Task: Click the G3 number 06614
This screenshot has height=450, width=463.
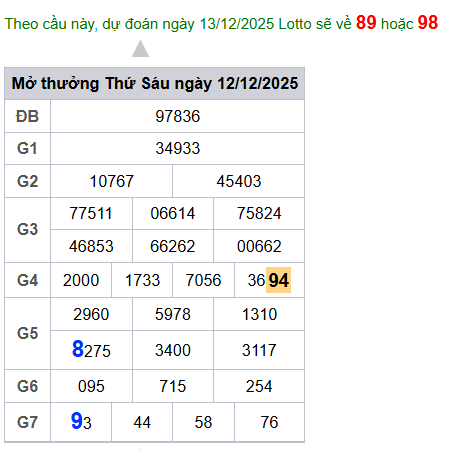Action: click(x=173, y=213)
